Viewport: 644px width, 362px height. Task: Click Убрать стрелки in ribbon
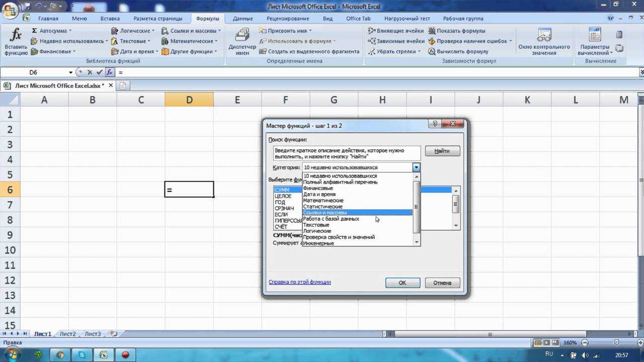click(x=395, y=51)
